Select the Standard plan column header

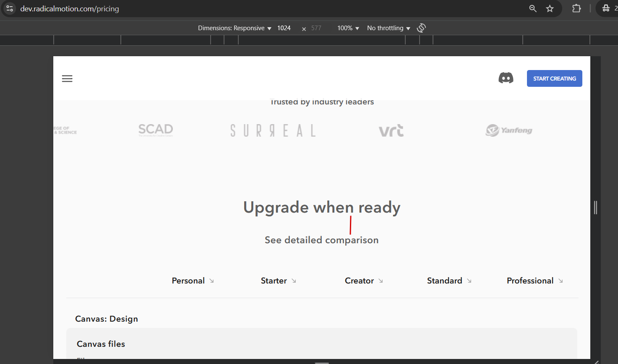click(x=444, y=281)
